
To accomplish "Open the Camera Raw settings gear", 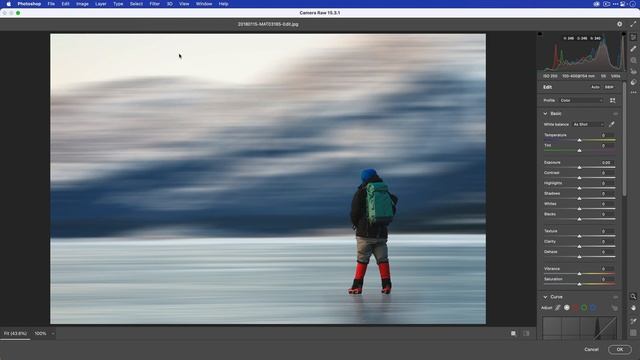I will point(620,24).
